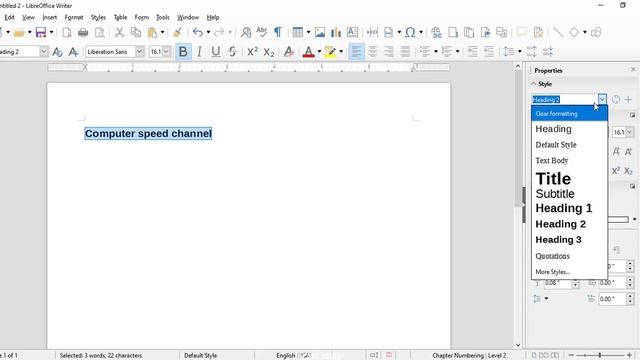Toggle Subscript in formatting toolbar
The width and height of the screenshot is (640, 360).
coord(269,52)
